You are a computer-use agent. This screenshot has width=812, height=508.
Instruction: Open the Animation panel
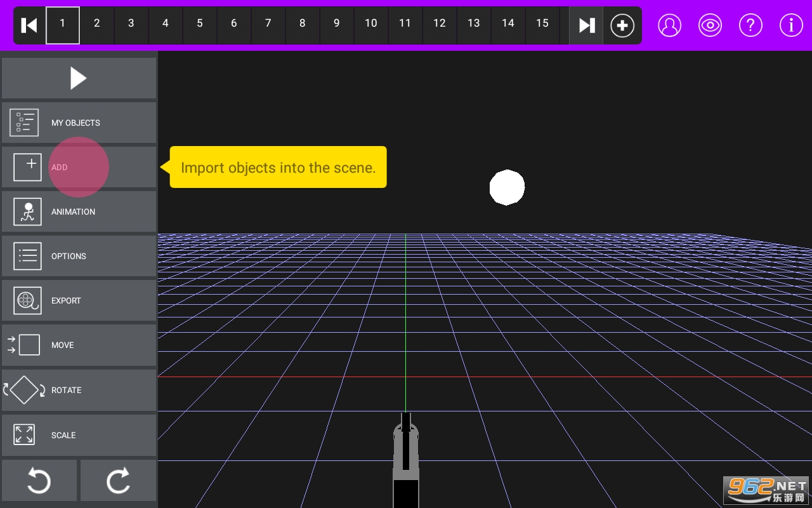coord(79,211)
